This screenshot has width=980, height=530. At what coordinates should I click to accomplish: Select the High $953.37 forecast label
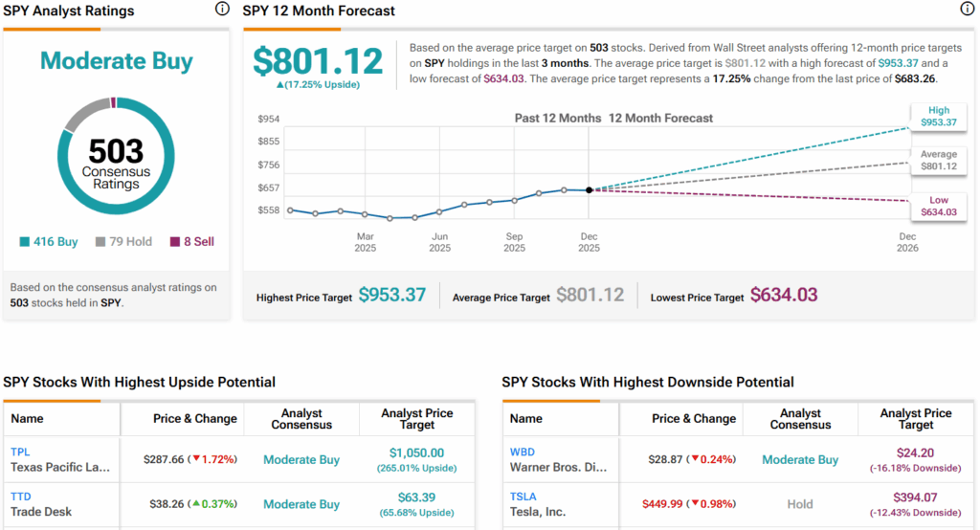coord(938,117)
